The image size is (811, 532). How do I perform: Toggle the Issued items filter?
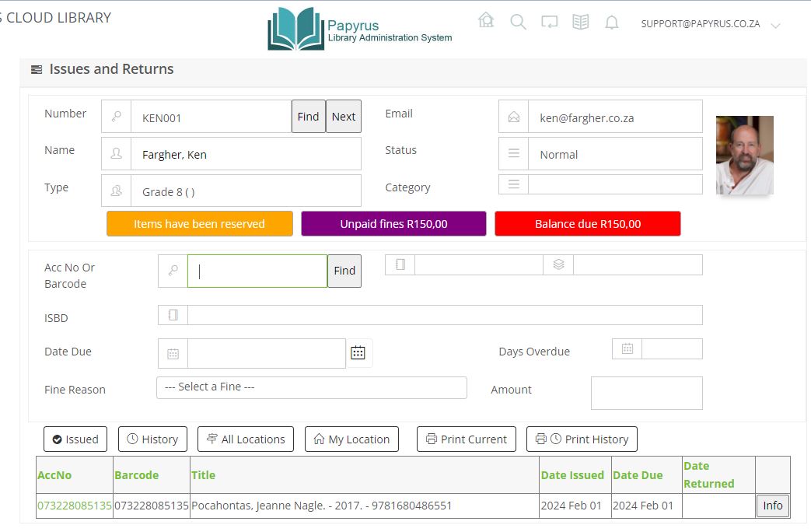click(75, 439)
